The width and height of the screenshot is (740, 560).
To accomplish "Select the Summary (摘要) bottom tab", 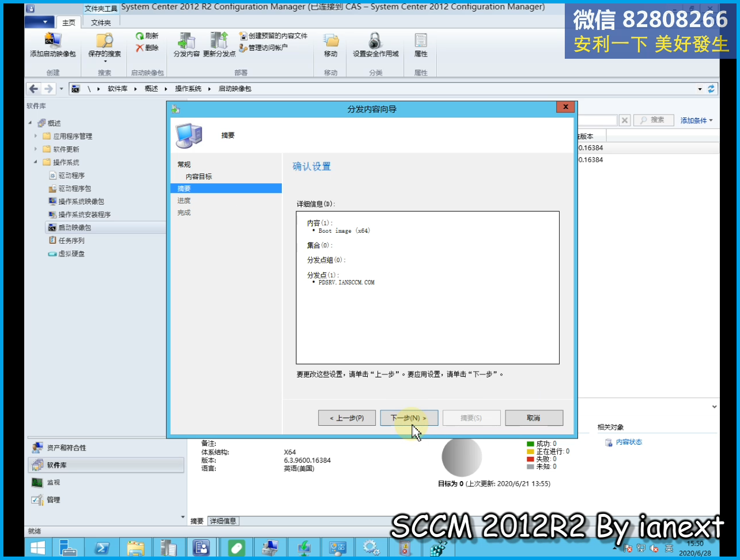I will coord(197,521).
